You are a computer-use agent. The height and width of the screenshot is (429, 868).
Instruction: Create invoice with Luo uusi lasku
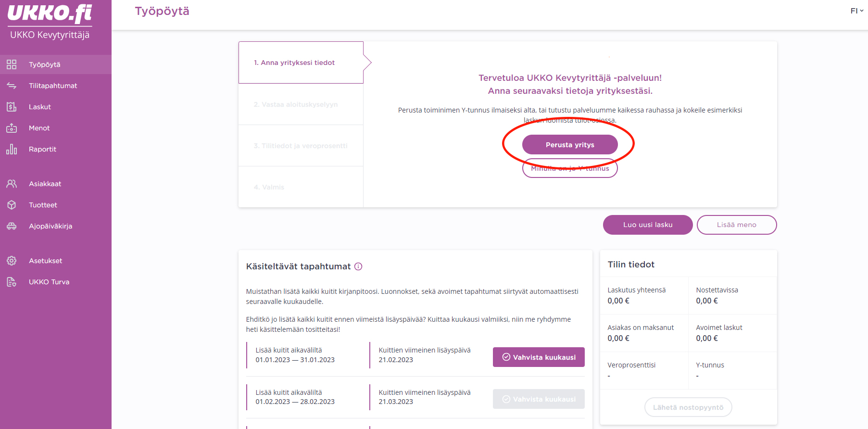[x=648, y=225]
